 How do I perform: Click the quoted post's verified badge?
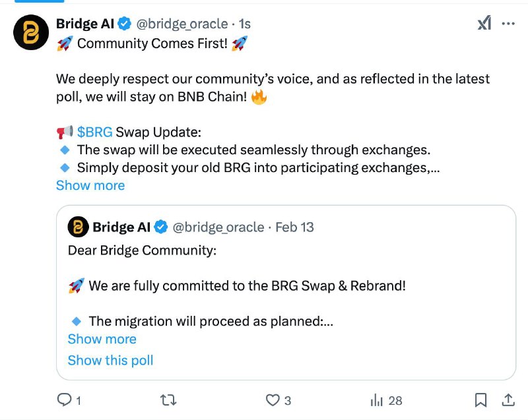coord(160,227)
